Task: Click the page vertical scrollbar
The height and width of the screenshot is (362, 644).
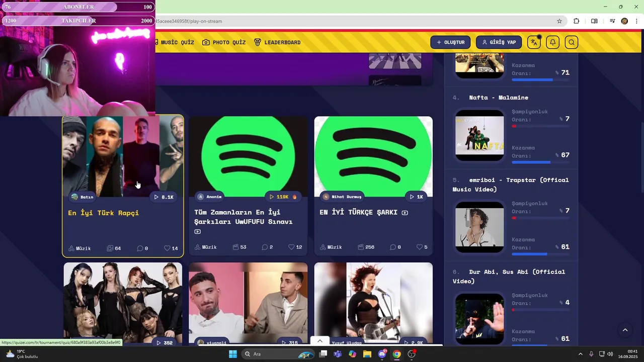Action: [641, 158]
